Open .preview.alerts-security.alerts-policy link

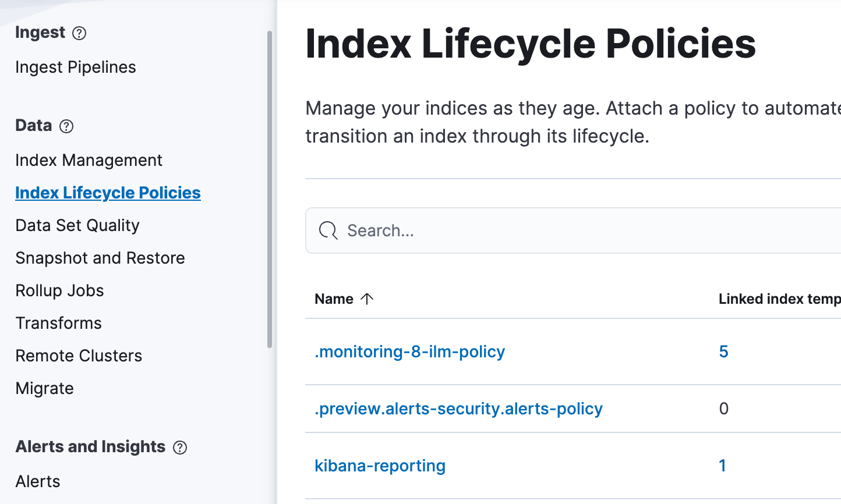(458, 409)
